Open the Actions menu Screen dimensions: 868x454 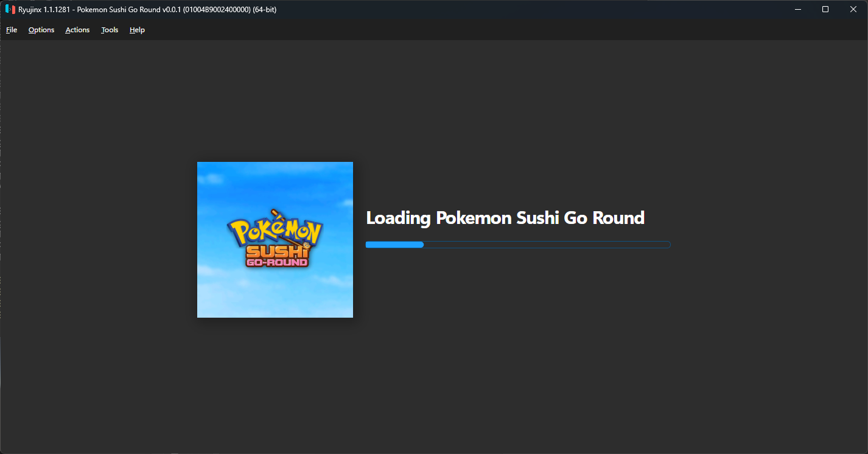tap(77, 30)
